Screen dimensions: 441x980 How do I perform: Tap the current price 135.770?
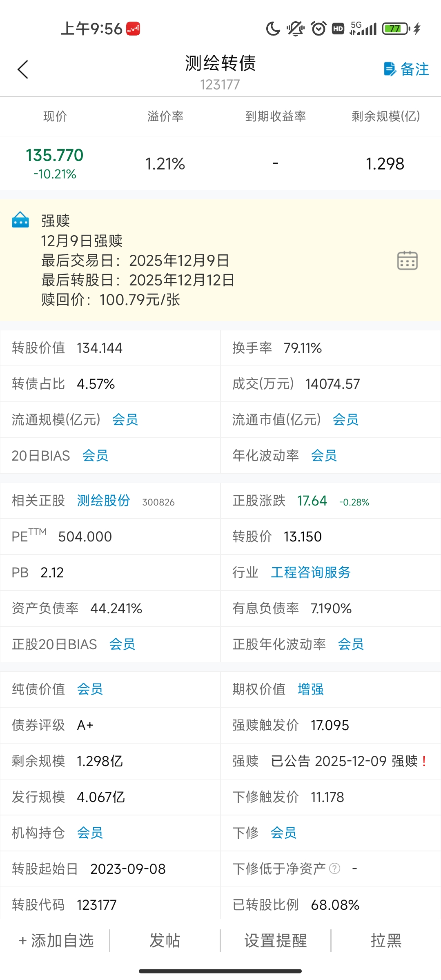coord(55,156)
